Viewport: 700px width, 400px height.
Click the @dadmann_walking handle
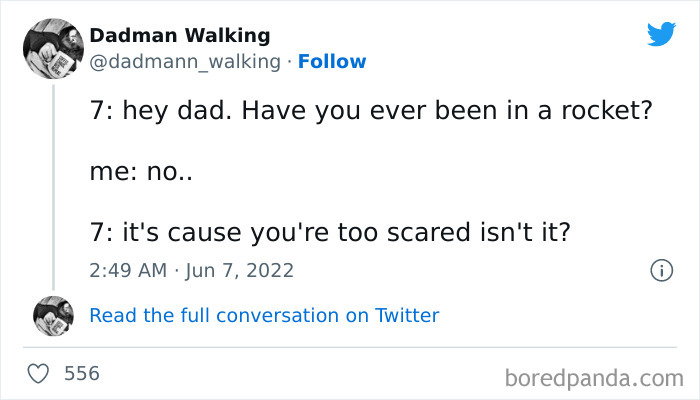(x=185, y=62)
